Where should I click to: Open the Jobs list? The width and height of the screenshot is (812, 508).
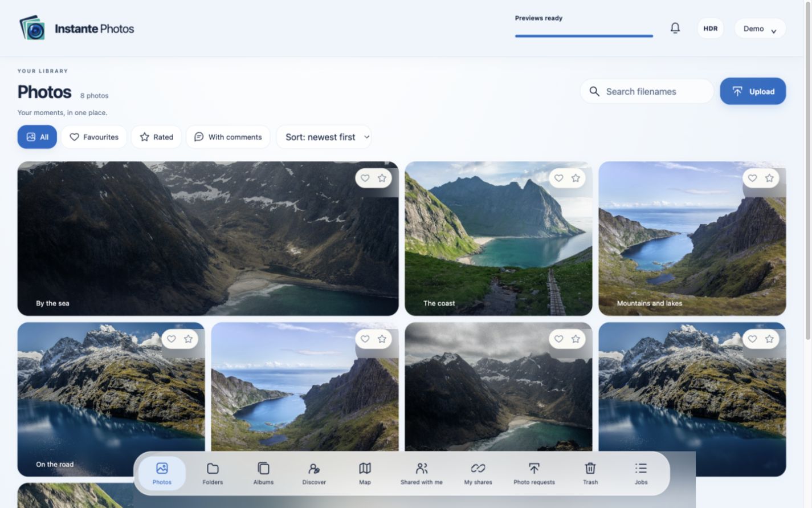pyautogui.click(x=641, y=473)
